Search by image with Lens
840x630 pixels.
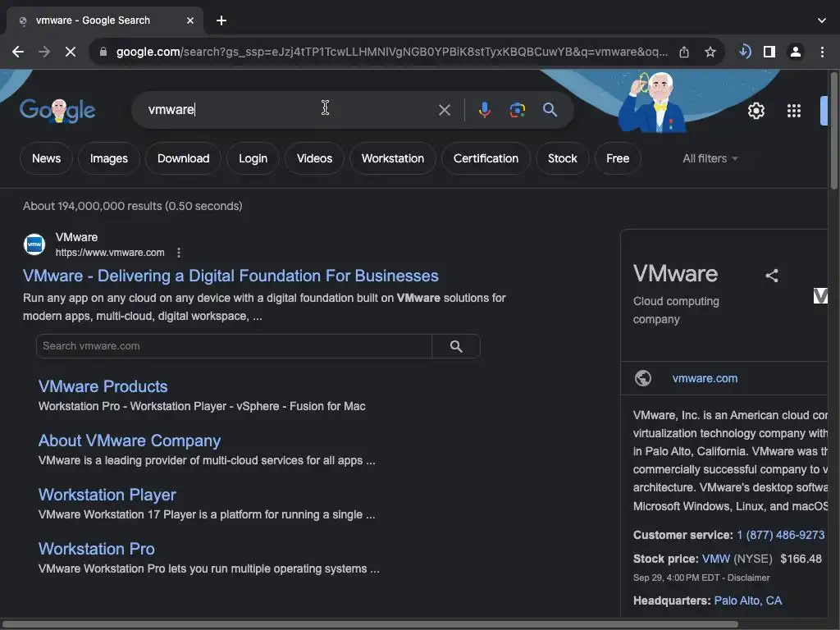point(517,110)
